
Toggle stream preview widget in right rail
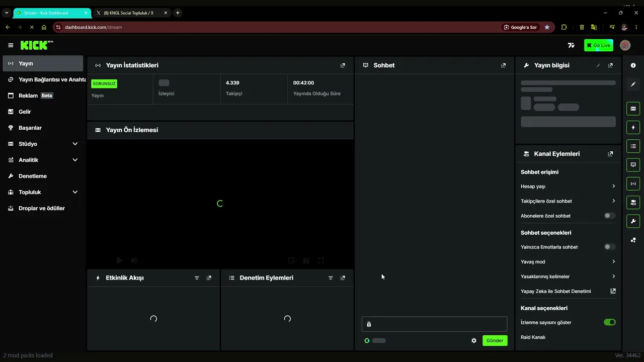pyautogui.click(x=633, y=109)
